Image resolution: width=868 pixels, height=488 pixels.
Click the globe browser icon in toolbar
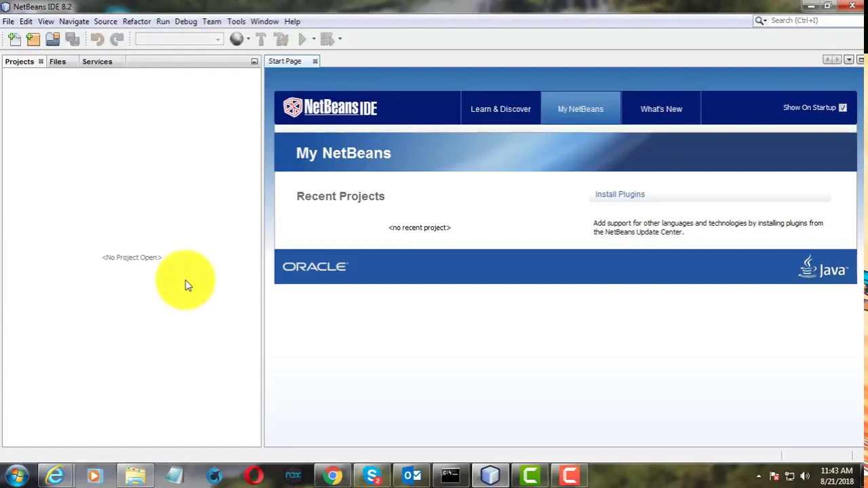coord(236,39)
